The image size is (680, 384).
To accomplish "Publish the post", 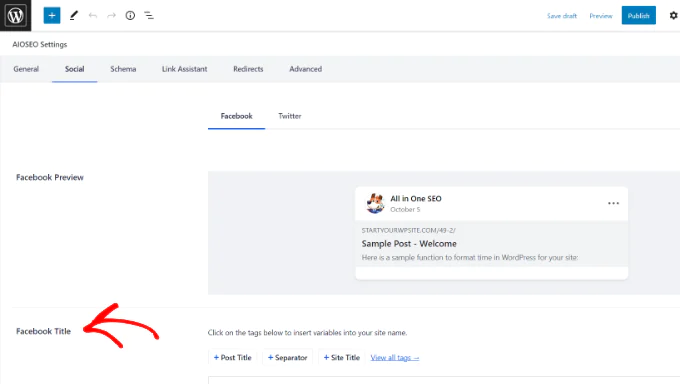I will pyautogui.click(x=638, y=16).
